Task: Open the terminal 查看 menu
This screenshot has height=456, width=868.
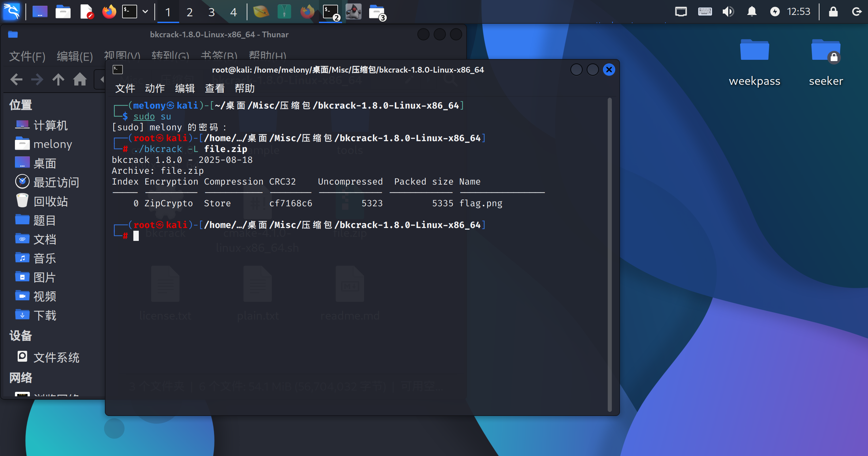Action: point(214,89)
